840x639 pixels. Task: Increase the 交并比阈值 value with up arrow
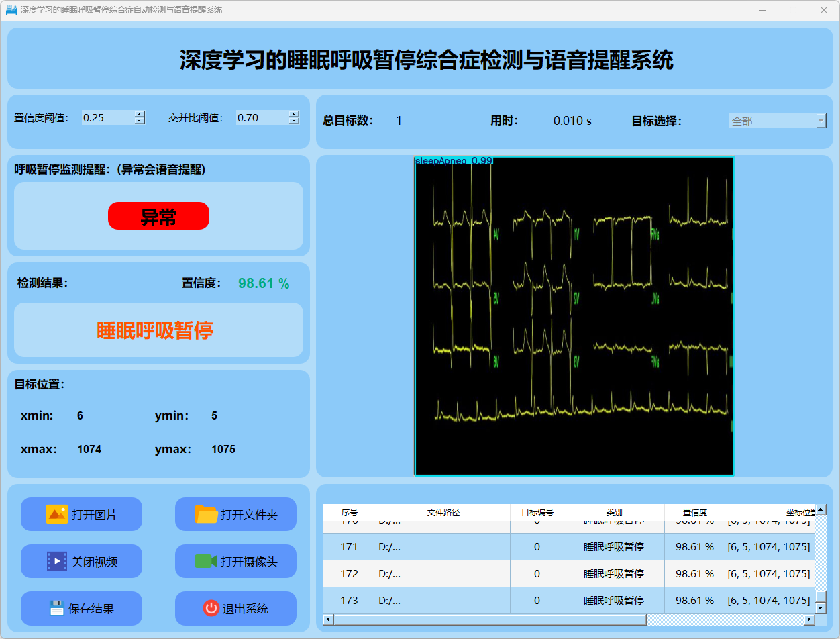293,114
